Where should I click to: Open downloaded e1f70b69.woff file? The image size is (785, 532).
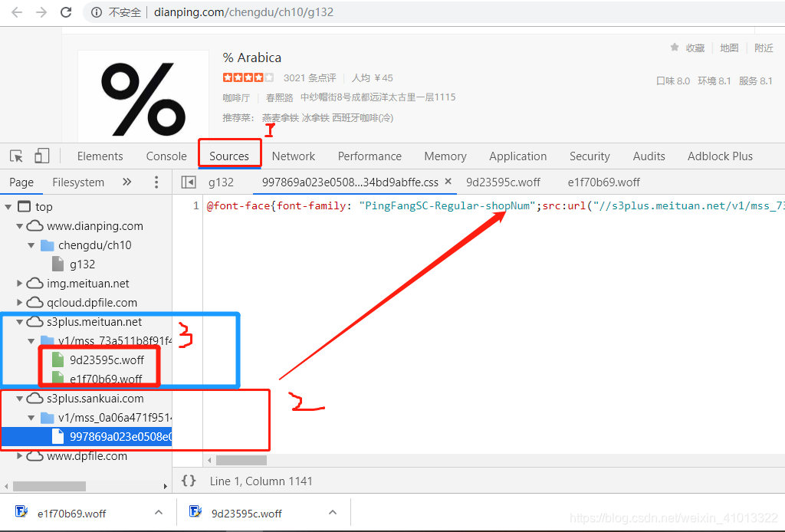pyautogui.click(x=71, y=514)
